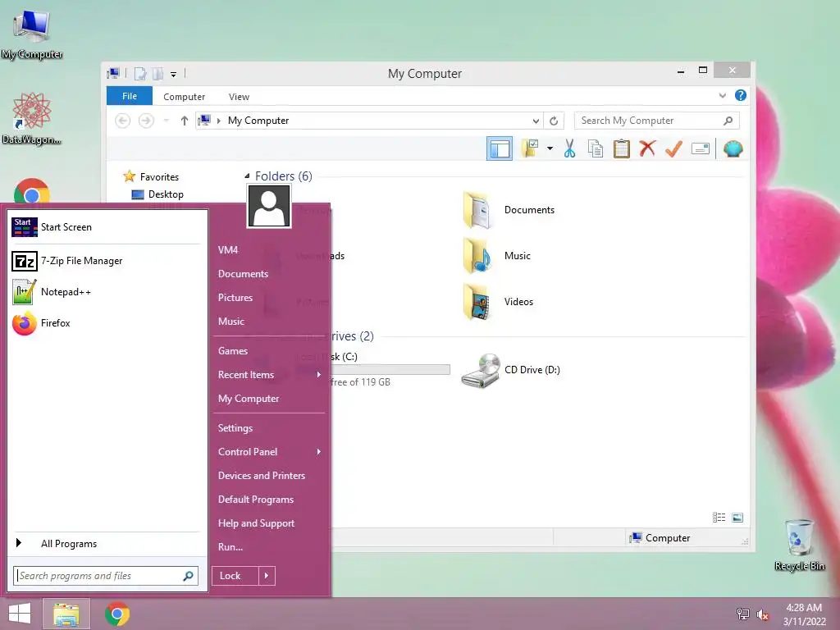Select Favorites in navigation pane
Viewport: 840px width, 630px height.
point(152,177)
